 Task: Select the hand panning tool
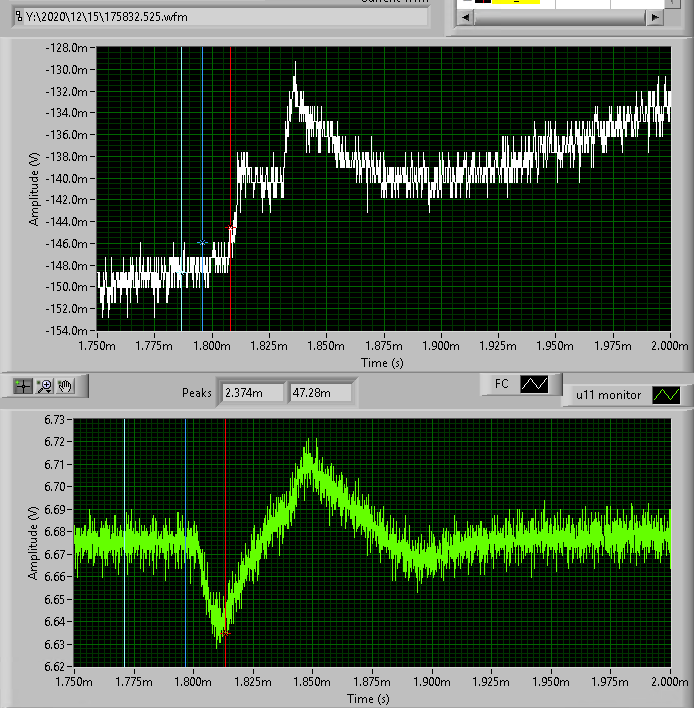coord(66,385)
